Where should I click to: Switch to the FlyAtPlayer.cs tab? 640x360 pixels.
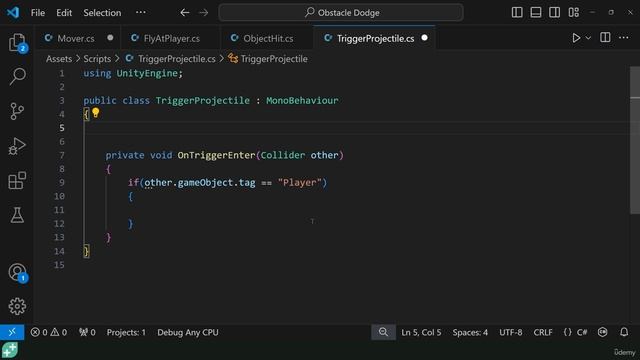(171, 38)
